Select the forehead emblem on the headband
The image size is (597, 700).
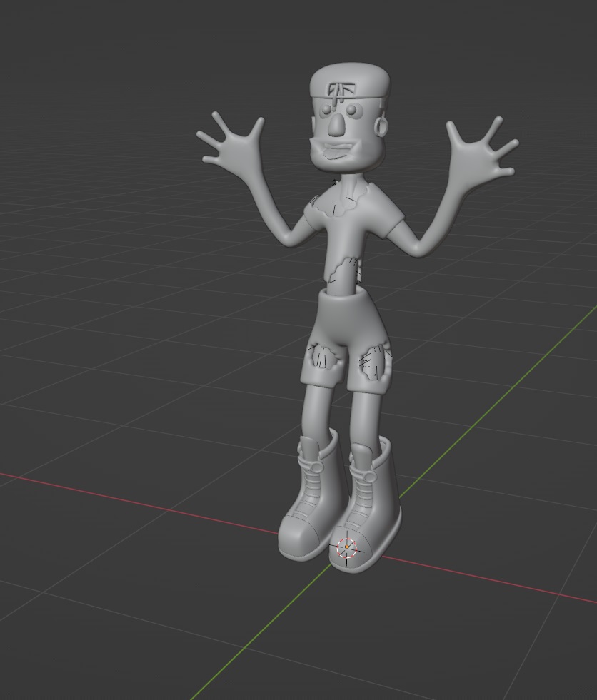click(x=342, y=91)
